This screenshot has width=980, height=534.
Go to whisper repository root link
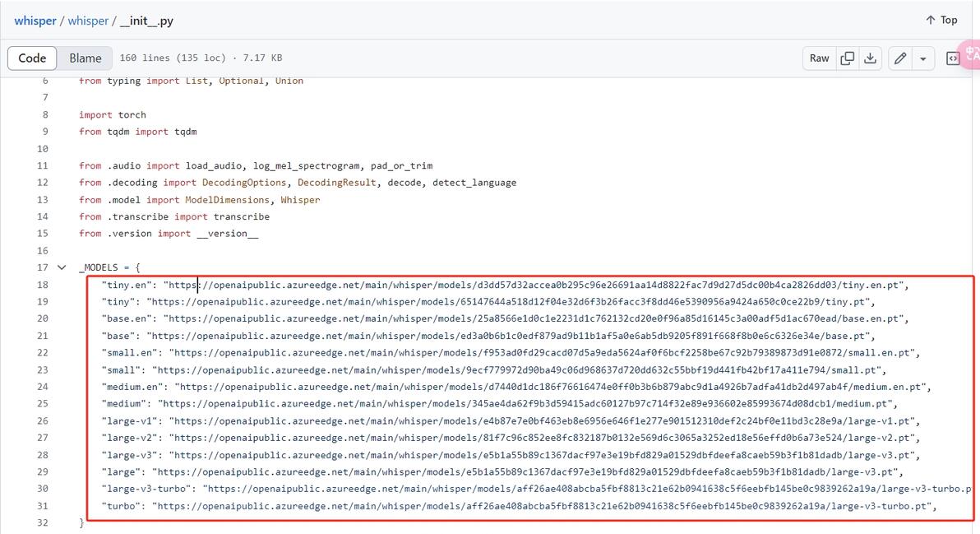(35, 21)
